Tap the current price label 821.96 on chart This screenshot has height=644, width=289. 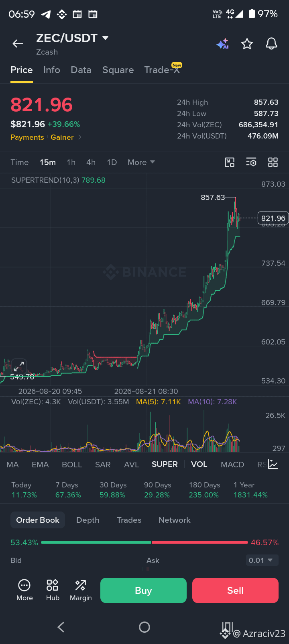pyautogui.click(x=273, y=218)
